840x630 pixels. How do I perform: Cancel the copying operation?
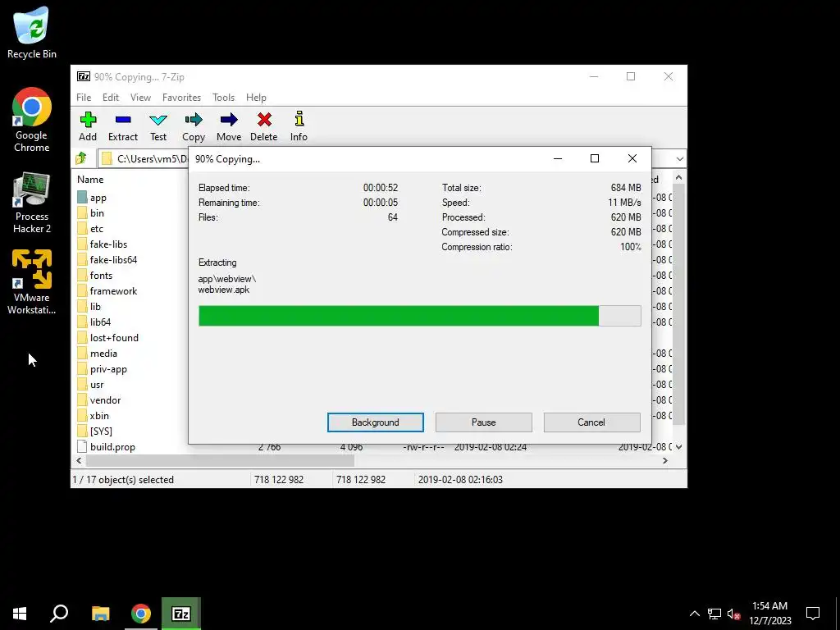[x=591, y=422]
